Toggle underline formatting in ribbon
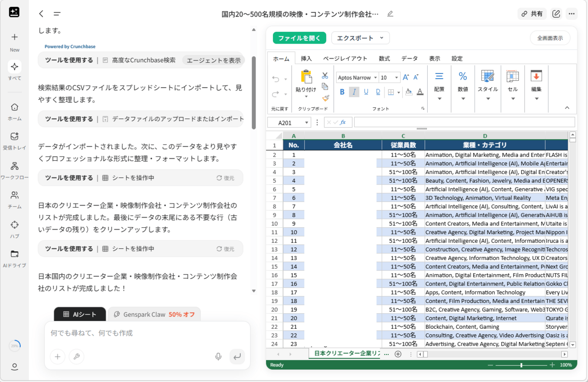The width and height of the screenshot is (588, 382). (x=366, y=92)
